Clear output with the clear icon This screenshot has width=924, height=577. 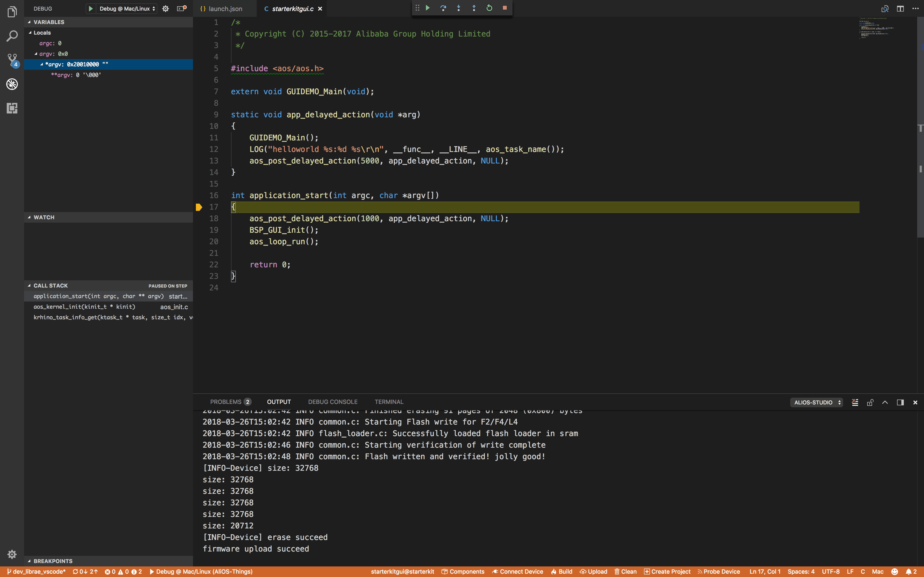click(x=855, y=402)
